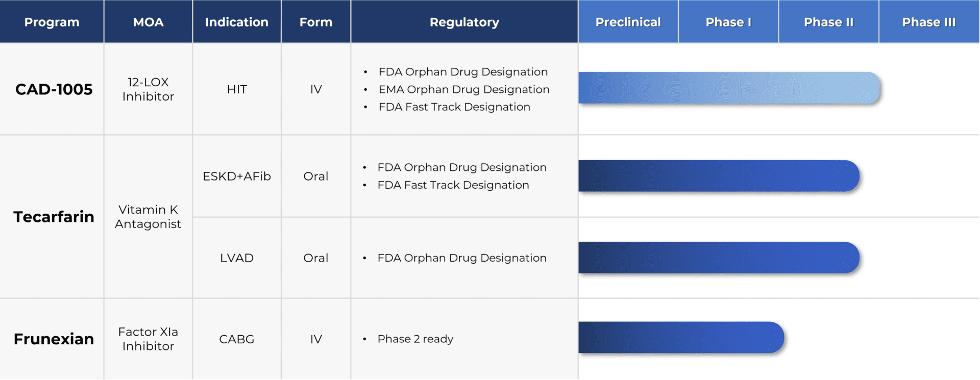Screen dimensions: 980x380
Task: Click the Frunexian CABG progress bar
Action: (680, 338)
